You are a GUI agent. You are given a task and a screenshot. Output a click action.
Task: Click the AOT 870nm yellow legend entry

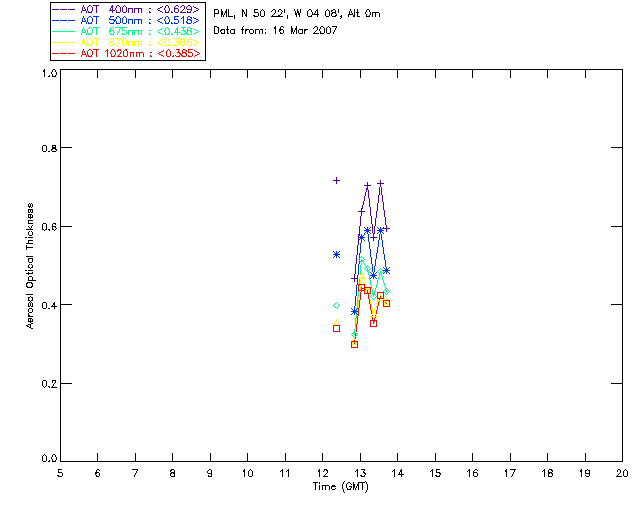click(x=126, y=42)
